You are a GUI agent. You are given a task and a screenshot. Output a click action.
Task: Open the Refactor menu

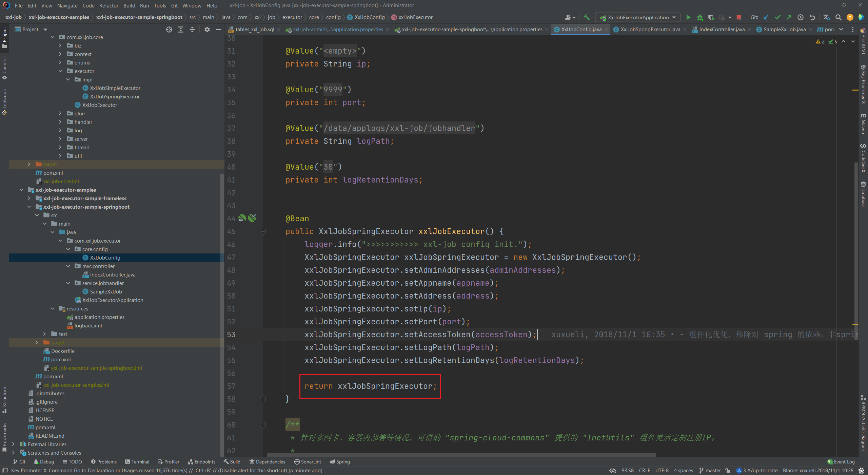pyautogui.click(x=108, y=5)
